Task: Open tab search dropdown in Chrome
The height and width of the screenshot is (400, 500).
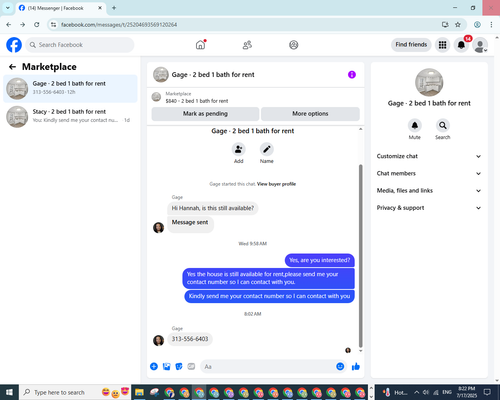Action: tap(8, 8)
